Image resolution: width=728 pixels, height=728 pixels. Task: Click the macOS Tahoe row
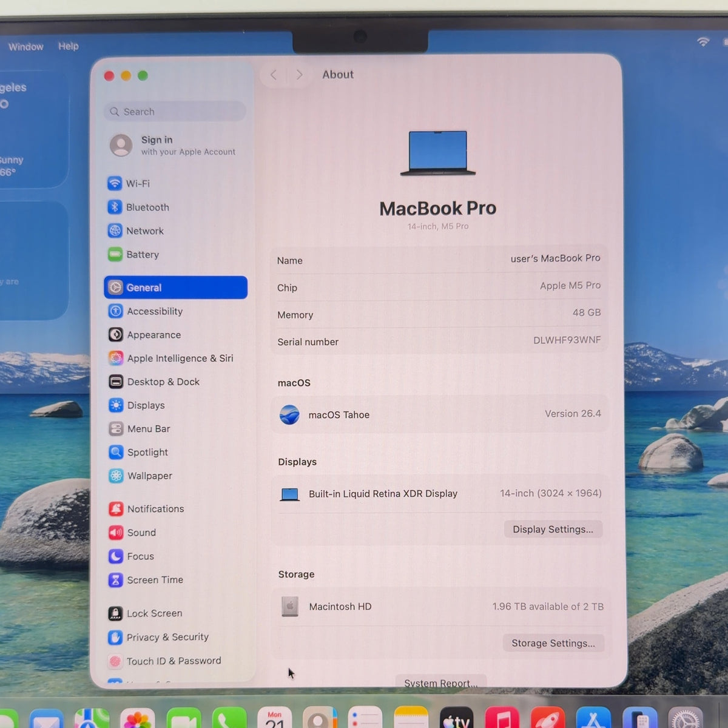coord(439,414)
